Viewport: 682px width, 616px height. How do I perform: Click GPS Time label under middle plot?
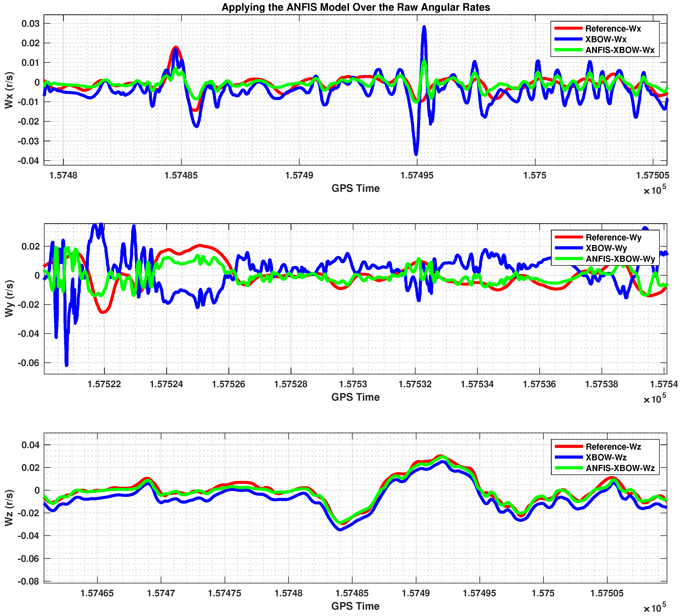pyautogui.click(x=355, y=397)
